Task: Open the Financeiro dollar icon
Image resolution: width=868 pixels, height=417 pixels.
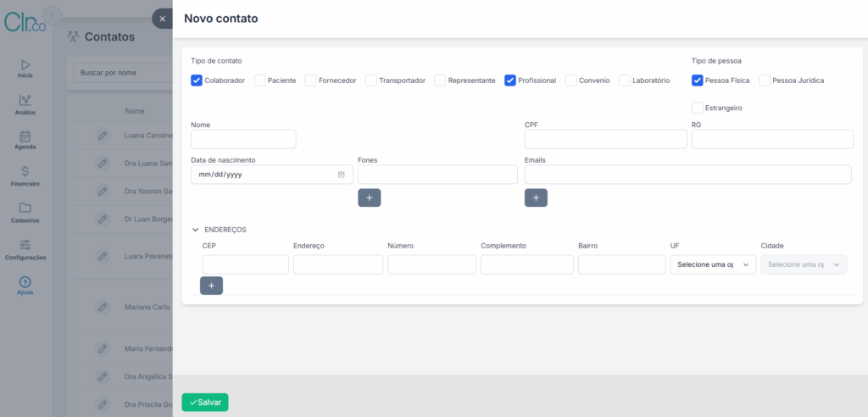Action: [x=25, y=171]
